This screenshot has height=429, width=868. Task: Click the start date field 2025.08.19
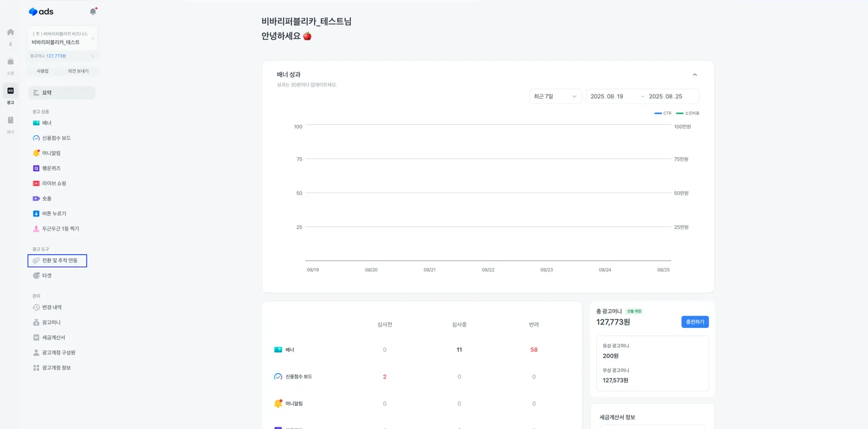pos(607,96)
